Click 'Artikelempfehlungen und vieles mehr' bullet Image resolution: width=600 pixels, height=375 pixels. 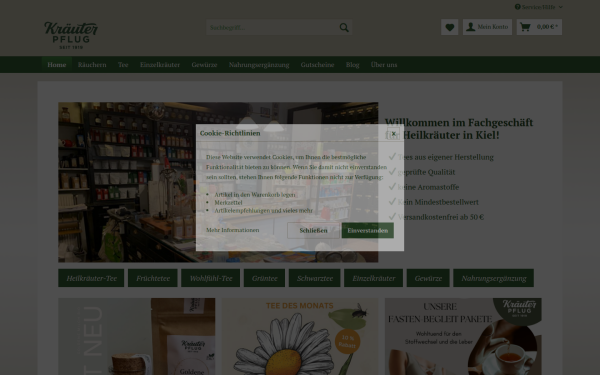coord(264,210)
